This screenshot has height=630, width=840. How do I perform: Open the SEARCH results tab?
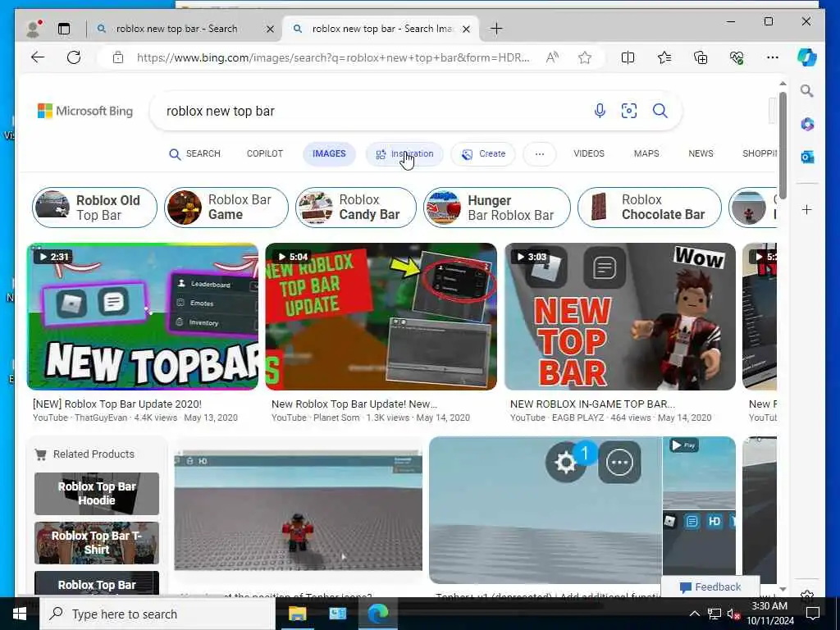195,153
